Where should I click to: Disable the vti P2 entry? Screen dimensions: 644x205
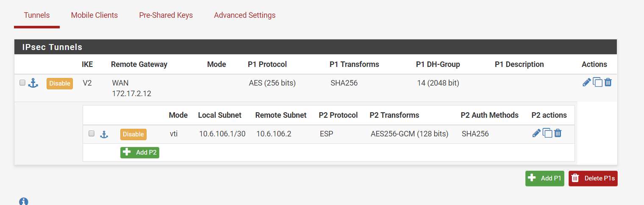133,134
